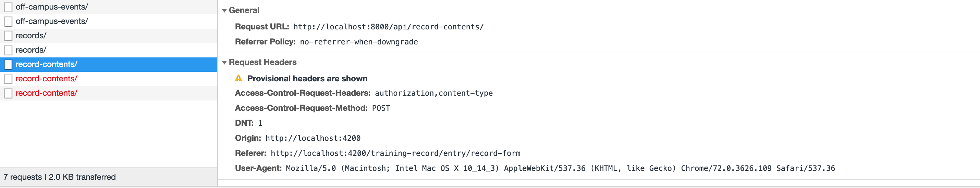Click file icon beside second off-campus-events/ row
980x188 pixels.
coord(8,21)
